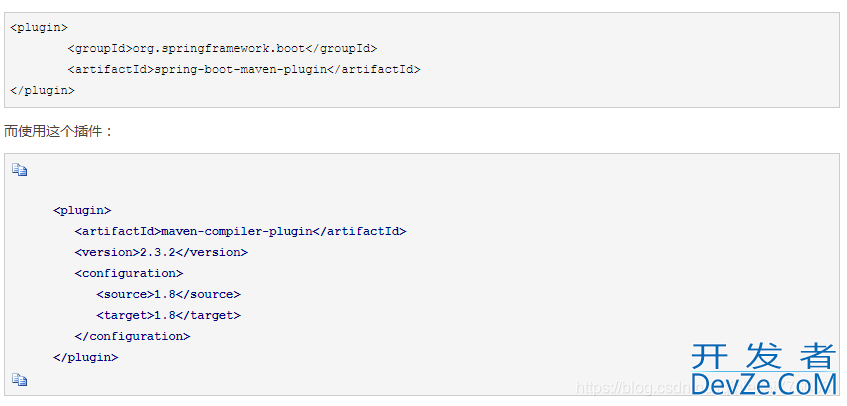Open the DevZe.CoM watermark link

click(764, 384)
